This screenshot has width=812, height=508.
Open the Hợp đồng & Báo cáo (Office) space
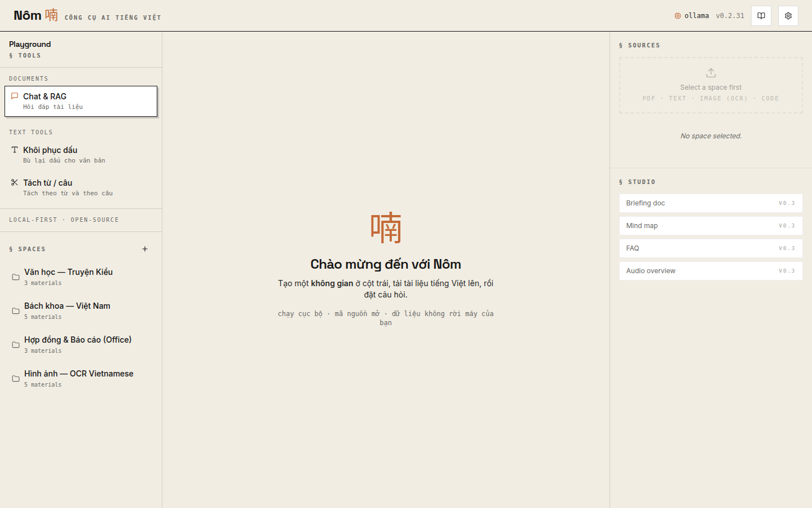click(x=81, y=345)
